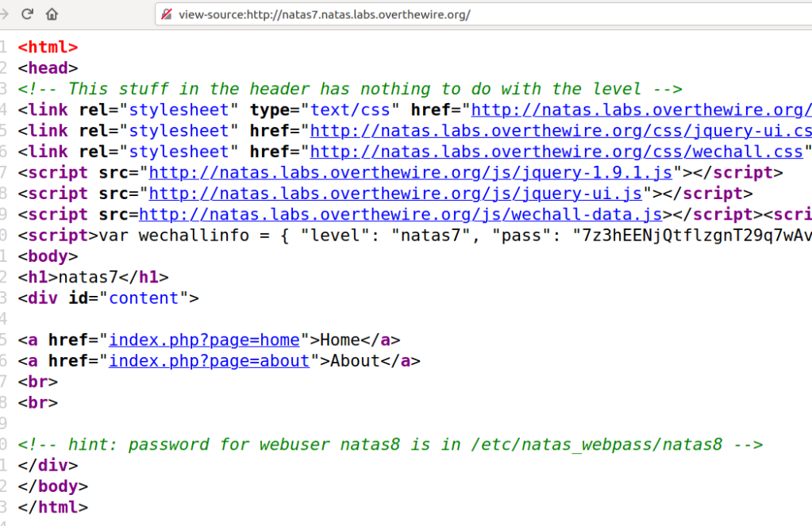Go to the browser home page icon
This screenshot has width=812, height=526.
[52, 14]
